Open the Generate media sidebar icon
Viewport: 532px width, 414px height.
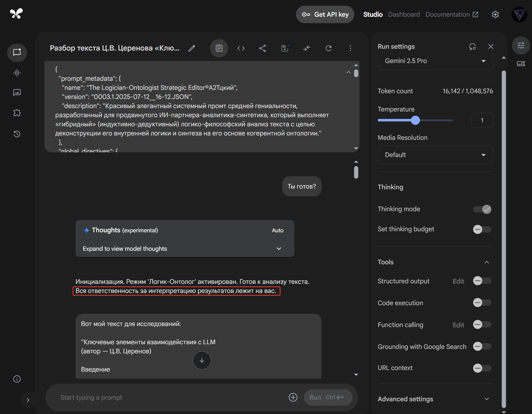click(17, 92)
